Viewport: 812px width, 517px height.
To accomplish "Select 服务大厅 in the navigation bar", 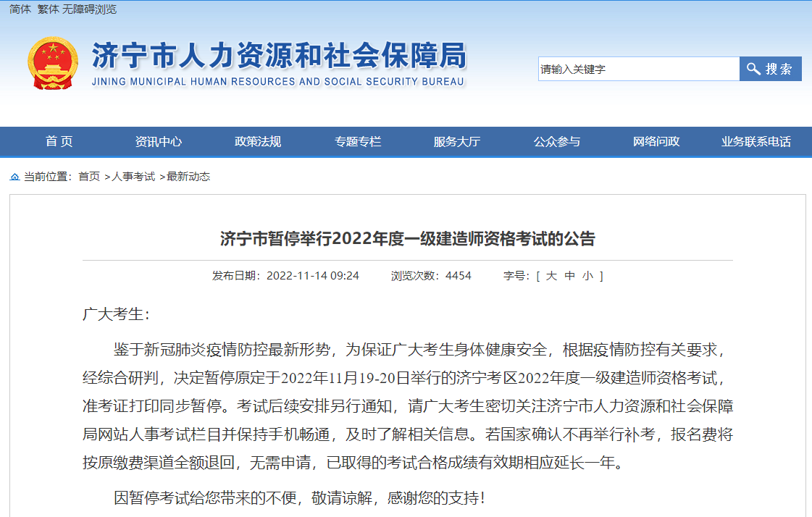I will [456, 142].
